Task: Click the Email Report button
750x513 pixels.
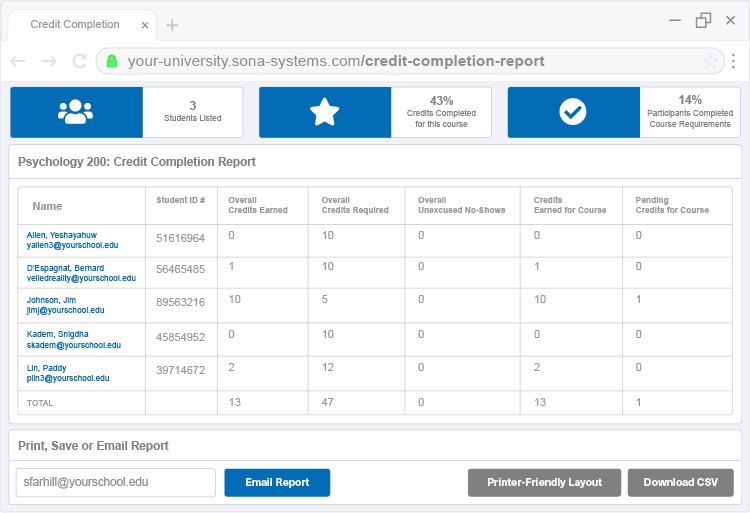Action: click(277, 482)
